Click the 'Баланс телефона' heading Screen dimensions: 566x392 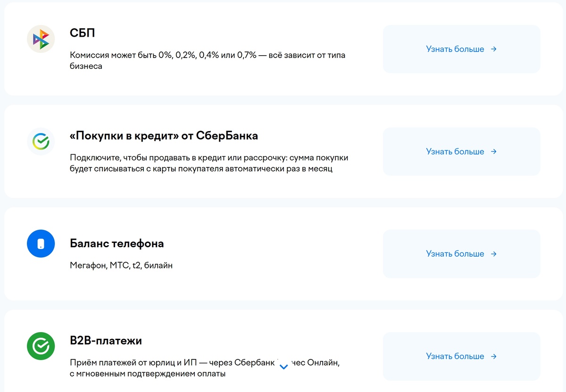click(117, 243)
